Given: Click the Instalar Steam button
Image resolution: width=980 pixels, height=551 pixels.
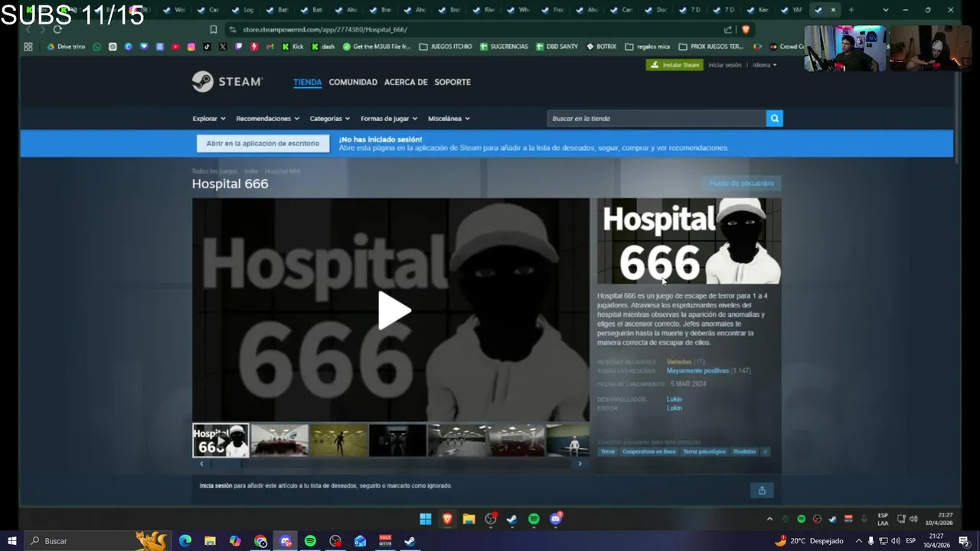Looking at the screenshot, I should (x=674, y=65).
